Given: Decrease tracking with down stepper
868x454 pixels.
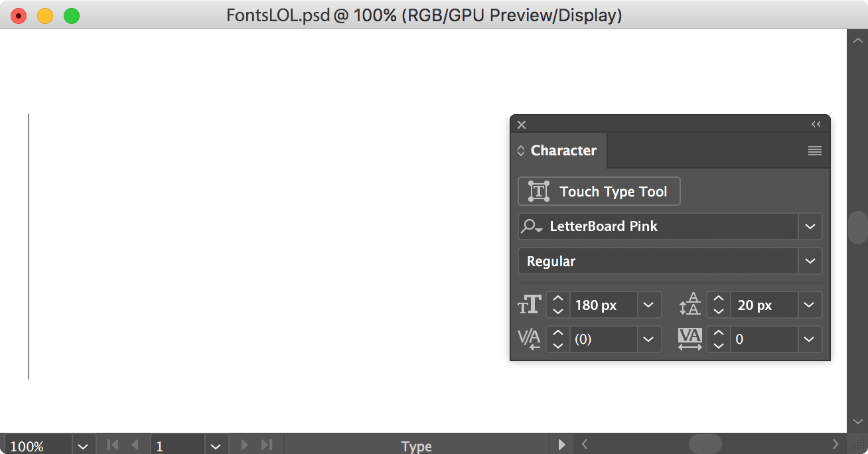Looking at the screenshot, I should click(x=719, y=346).
